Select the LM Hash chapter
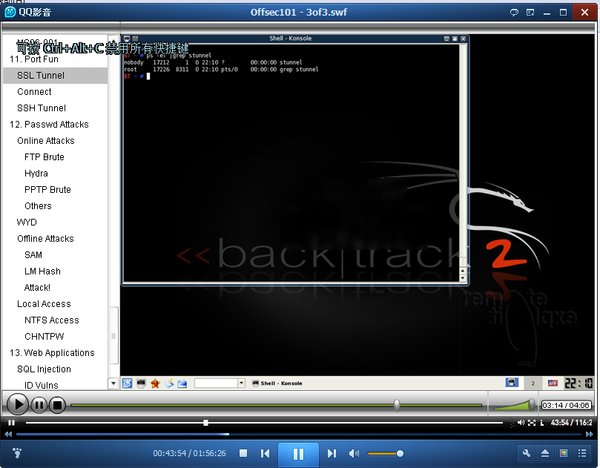 click(42, 271)
